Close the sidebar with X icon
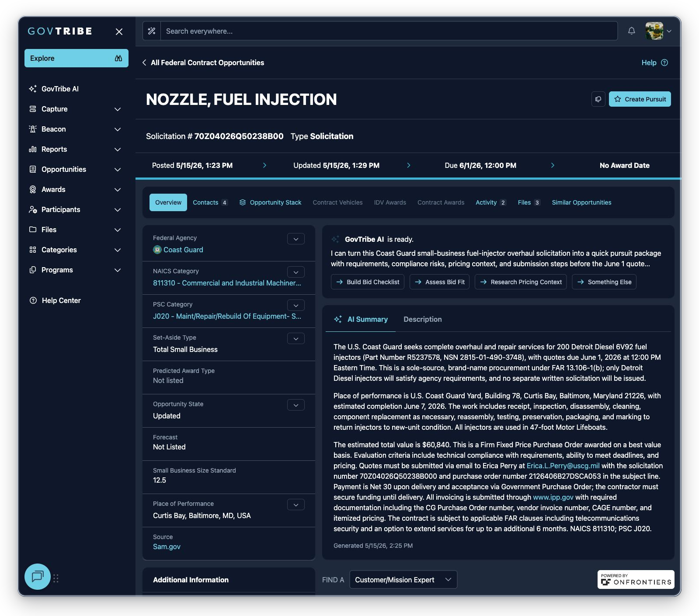 pyautogui.click(x=119, y=31)
